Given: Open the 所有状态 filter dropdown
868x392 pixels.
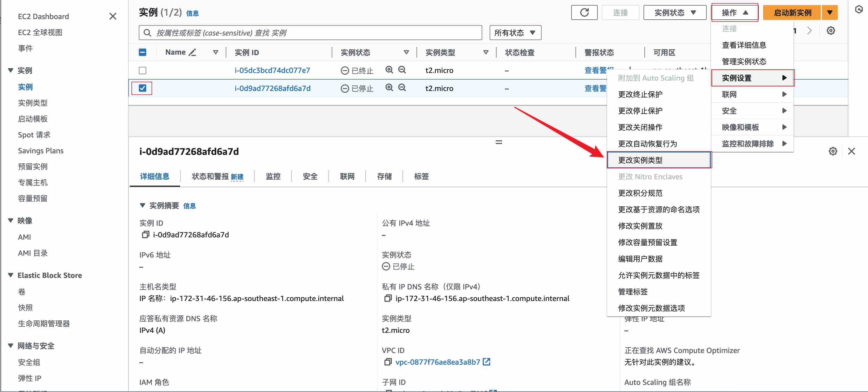Looking at the screenshot, I should [x=515, y=32].
